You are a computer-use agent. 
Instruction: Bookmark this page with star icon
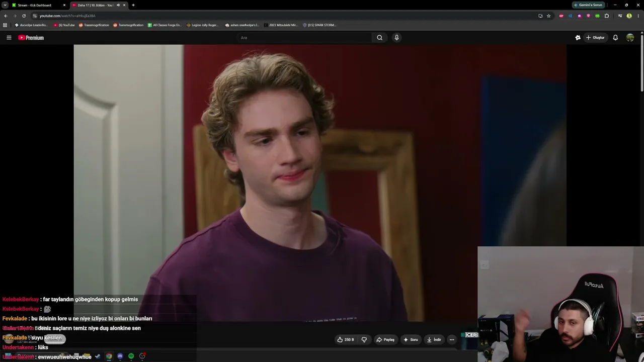pyautogui.click(x=548, y=16)
